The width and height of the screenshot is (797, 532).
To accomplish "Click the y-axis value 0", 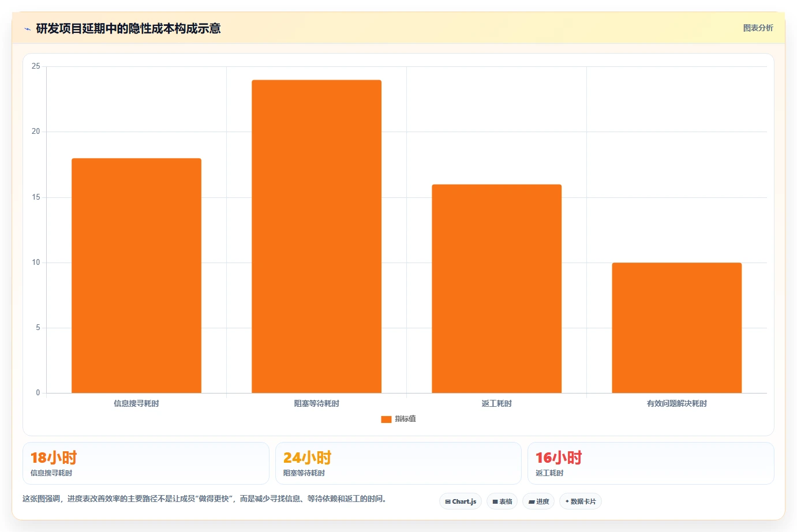I will (x=38, y=393).
